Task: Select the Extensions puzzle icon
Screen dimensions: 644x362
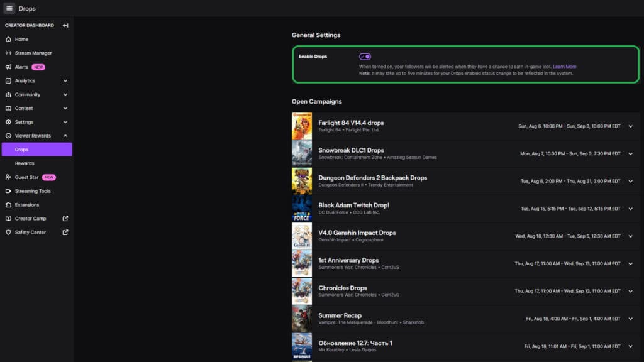Action: [x=8, y=204]
